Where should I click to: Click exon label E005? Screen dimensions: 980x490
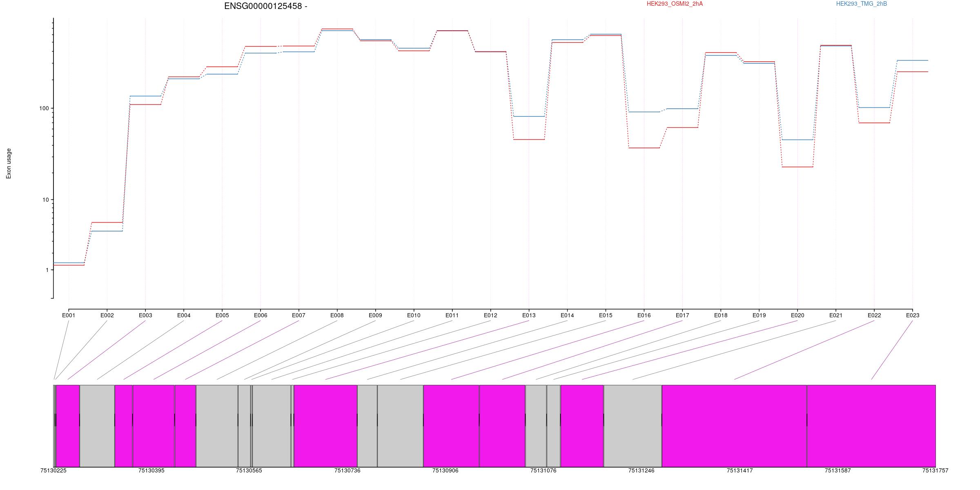click(222, 315)
